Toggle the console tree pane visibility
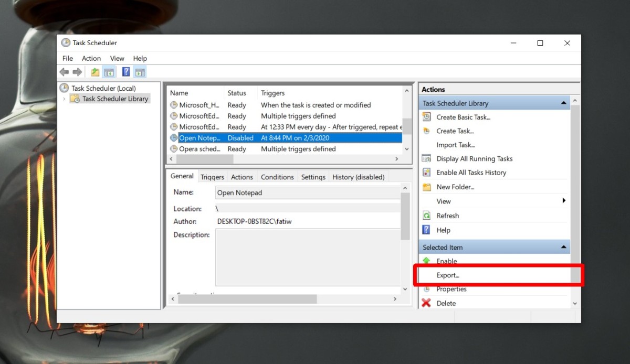This screenshot has width=630, height=364. [109, 72]
